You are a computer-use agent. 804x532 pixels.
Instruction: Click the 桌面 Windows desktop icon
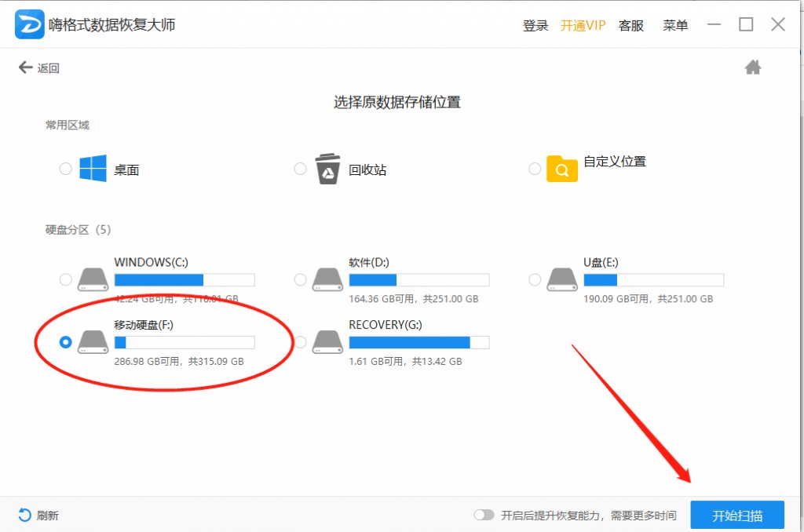tap(94, 167)
